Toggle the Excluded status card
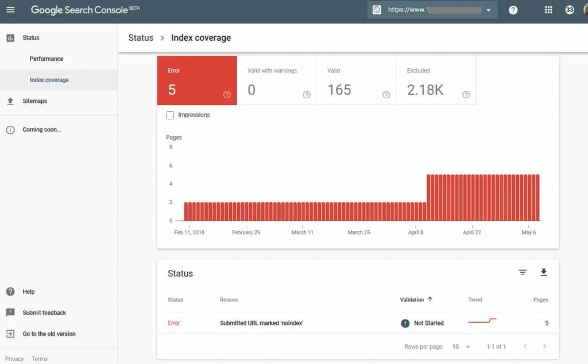Viewport: 588px width, 364px height. (435, 80)
